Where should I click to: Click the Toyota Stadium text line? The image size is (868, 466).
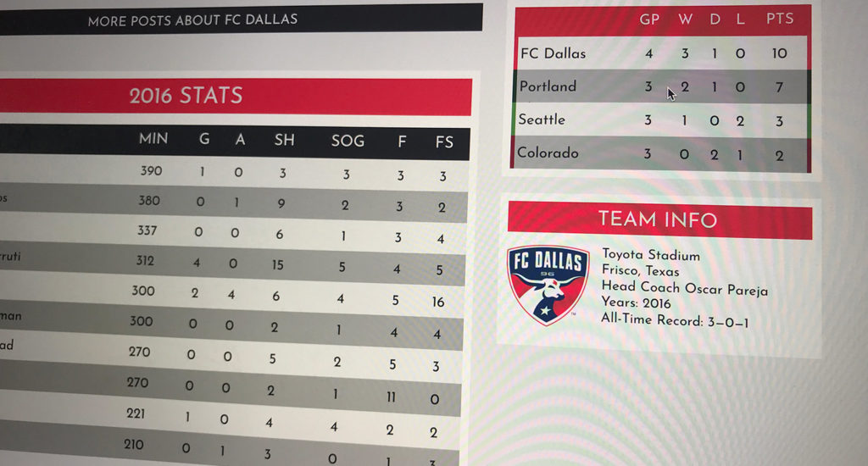pyautogui.click(x=651, y=254)
